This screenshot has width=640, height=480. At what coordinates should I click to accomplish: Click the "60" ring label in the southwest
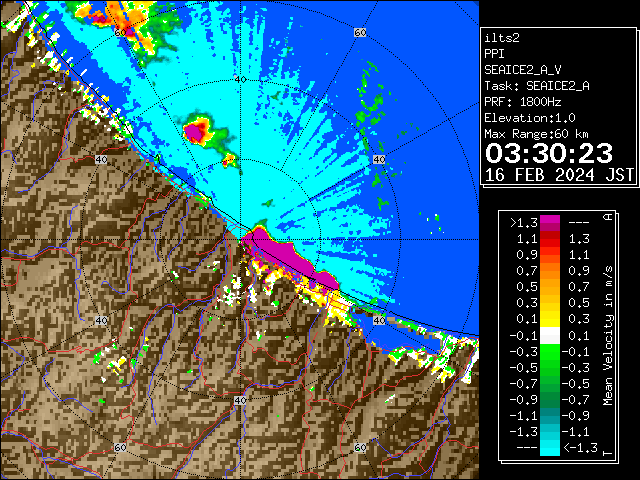coord(120,447)
